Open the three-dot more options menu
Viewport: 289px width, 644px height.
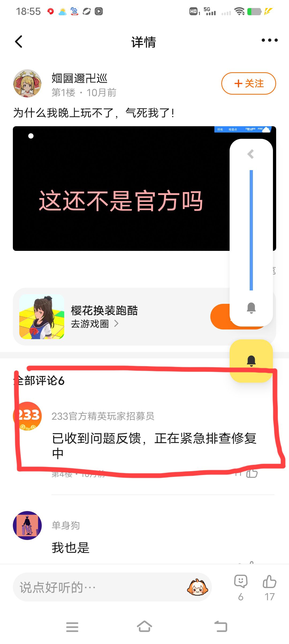pos(269,40)
